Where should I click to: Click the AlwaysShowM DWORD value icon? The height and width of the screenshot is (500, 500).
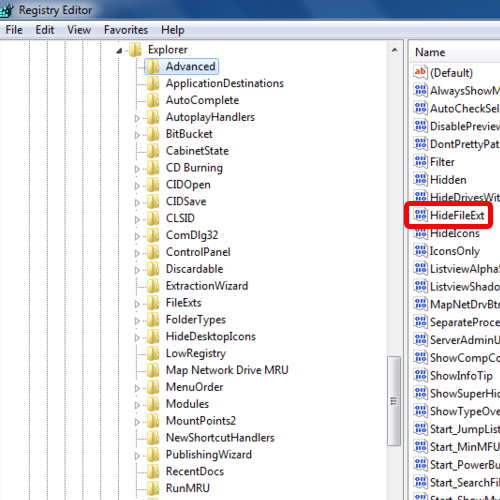pos(420,90)
